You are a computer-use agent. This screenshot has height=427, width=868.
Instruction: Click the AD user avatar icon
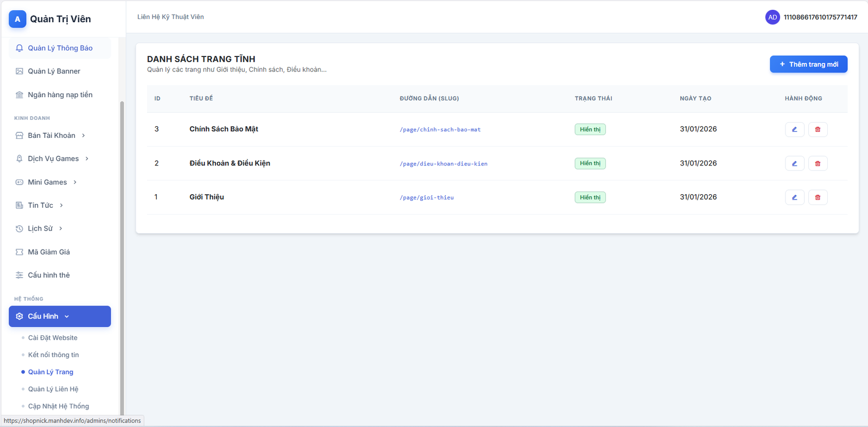click(772, 17)
